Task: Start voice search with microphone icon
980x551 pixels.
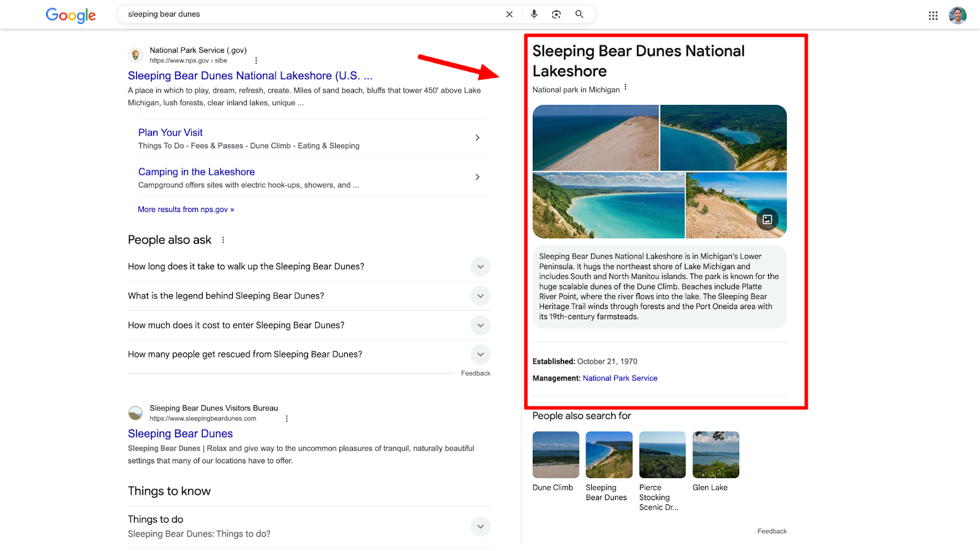Action: pos(534,14)
